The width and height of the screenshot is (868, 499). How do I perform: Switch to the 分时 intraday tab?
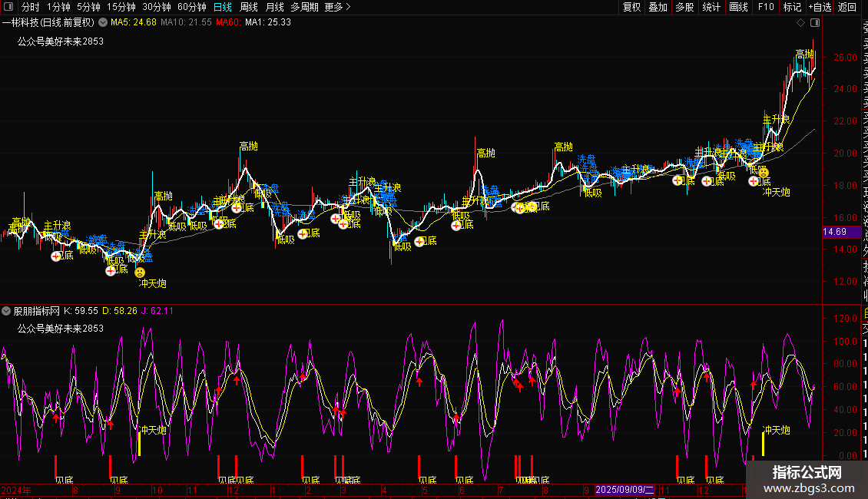[31, 7]
